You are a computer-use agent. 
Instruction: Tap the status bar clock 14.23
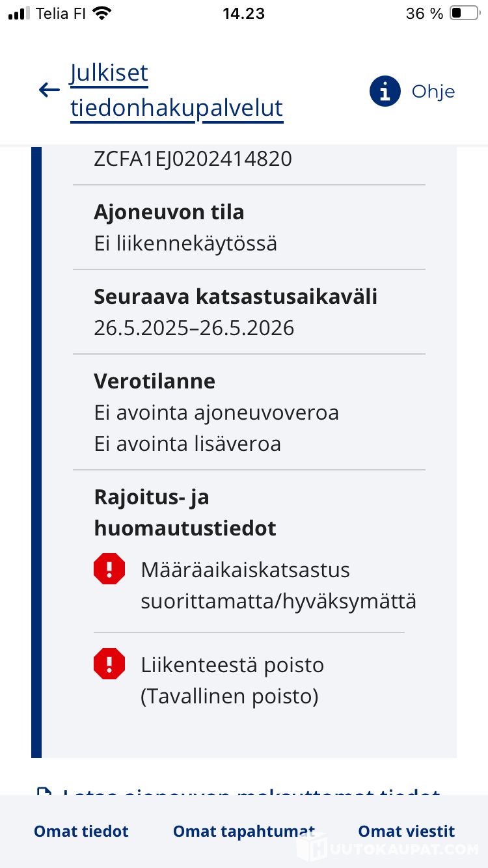pyautogui.click(x=243, y=14)
